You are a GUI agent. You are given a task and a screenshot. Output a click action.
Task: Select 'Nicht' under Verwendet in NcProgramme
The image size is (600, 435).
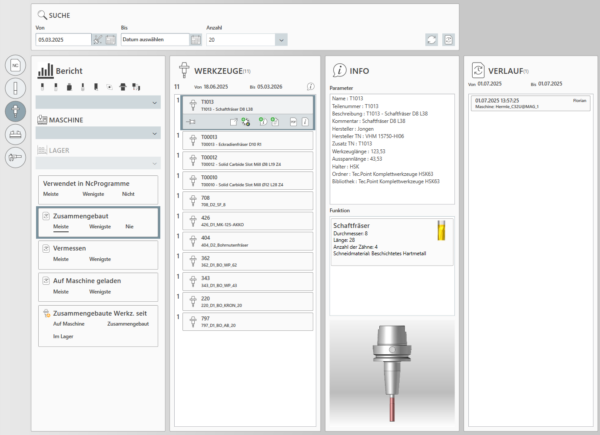pyautogui.click(x=128, y=194)
